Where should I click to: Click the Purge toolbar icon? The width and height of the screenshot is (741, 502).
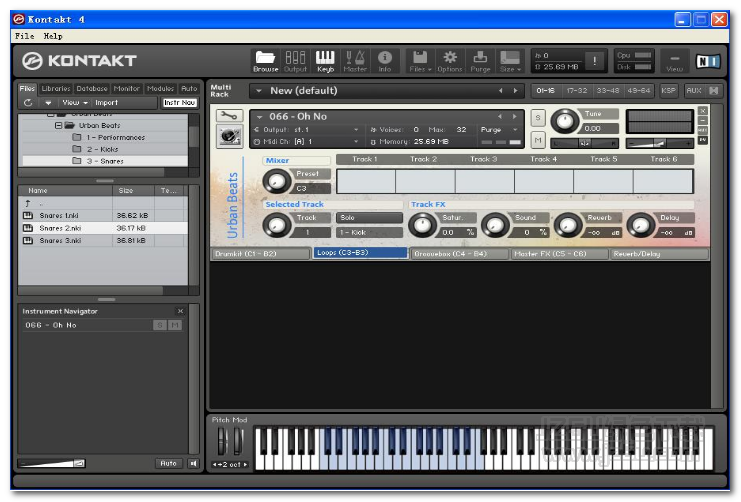480,61
